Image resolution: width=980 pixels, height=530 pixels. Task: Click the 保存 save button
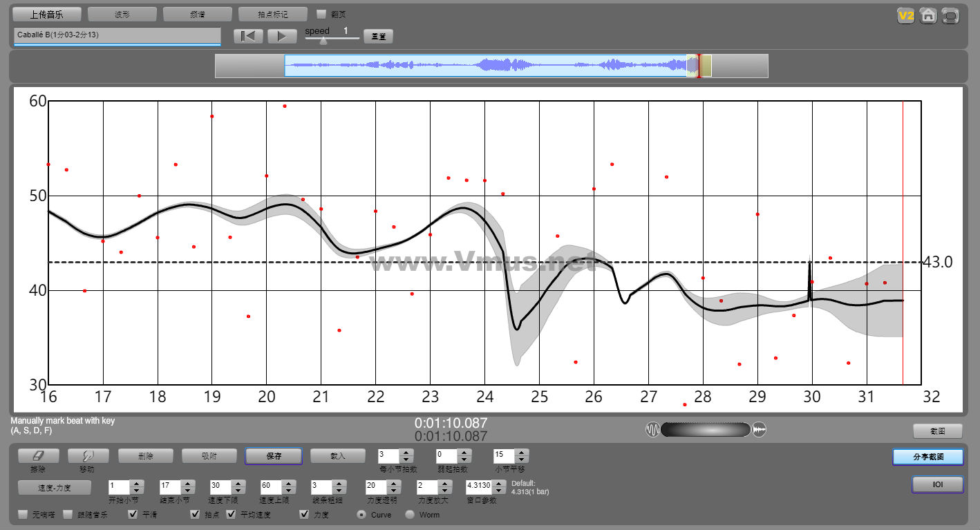click(x=273, y=456)
